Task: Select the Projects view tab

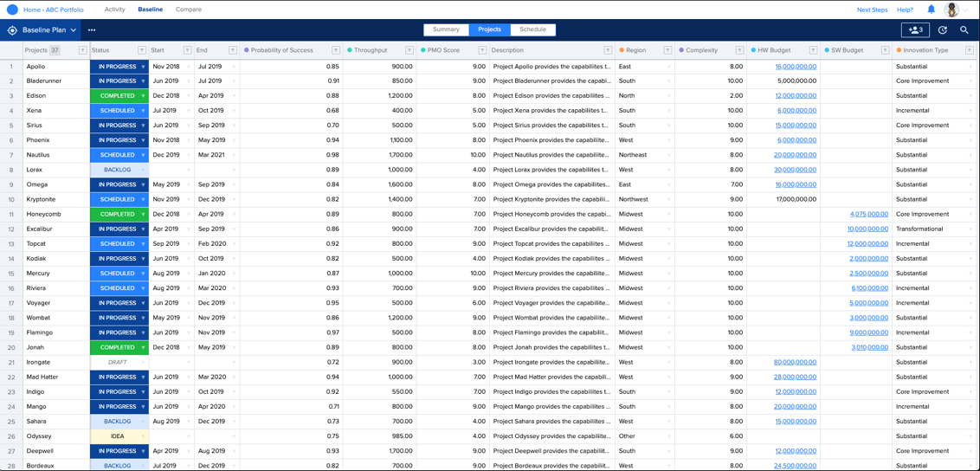Action: pyautogui.click(x=489, y=29)
